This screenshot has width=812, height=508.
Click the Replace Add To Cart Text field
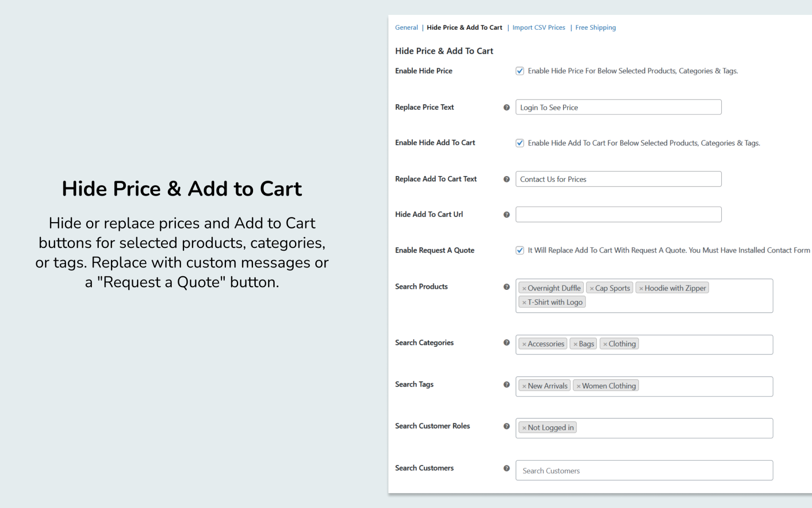(x=618, y=179)
